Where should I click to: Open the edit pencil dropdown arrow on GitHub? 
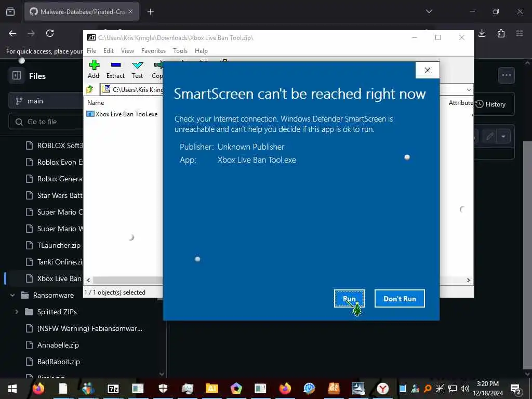coord(503,137)
